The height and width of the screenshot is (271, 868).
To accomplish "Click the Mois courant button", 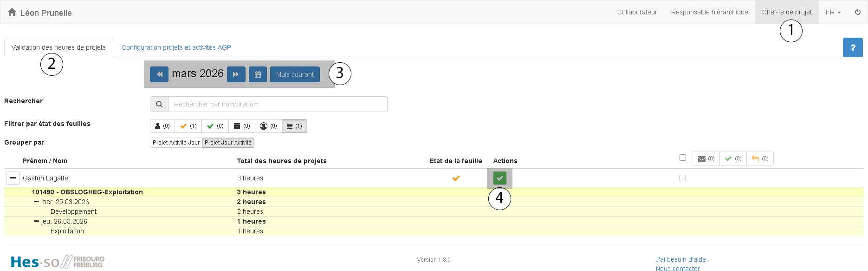I will pyautogui.click(x=295, y=74).
